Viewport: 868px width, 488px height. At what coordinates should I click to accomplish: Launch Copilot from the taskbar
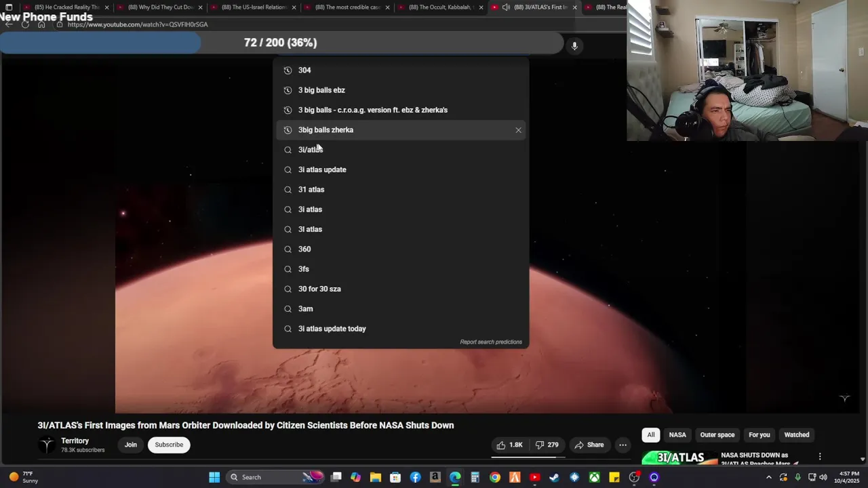[355, 477]
